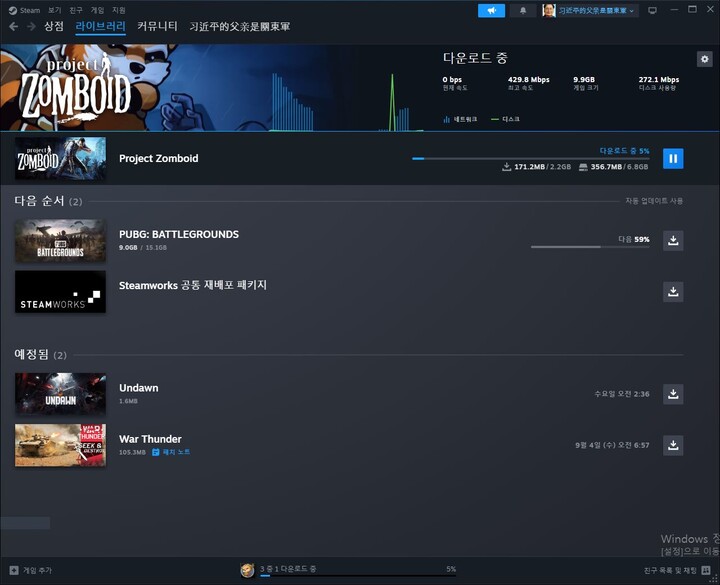This screenshot has width=720, height=585.
Task: Select the 라이브러리 tab
Action: coord(101,26)
